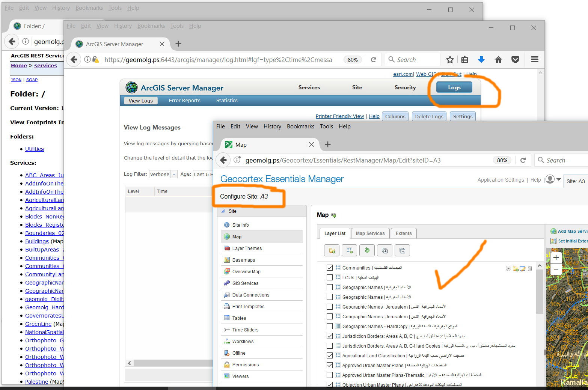This screenshot has height=390, width=588.
Task: Open the Statistics tab in ArcGIS Manager
Action: click(x=227, y=101)
